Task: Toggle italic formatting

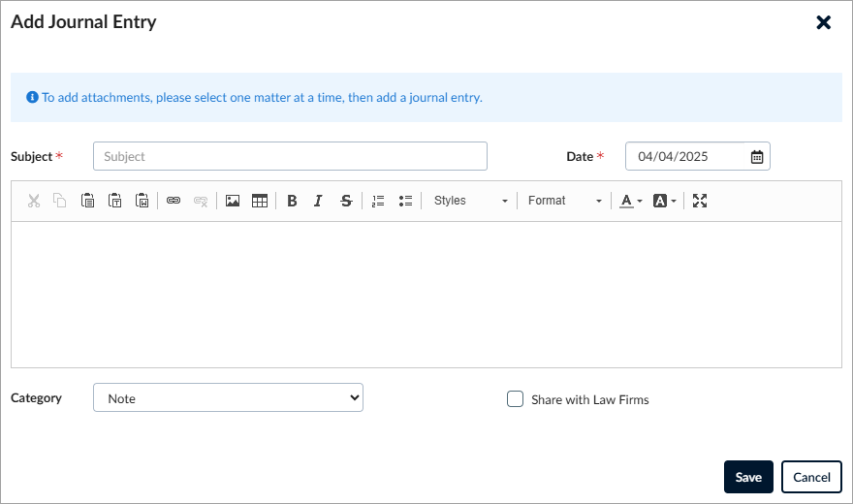Action: click(x=319, y=201)
